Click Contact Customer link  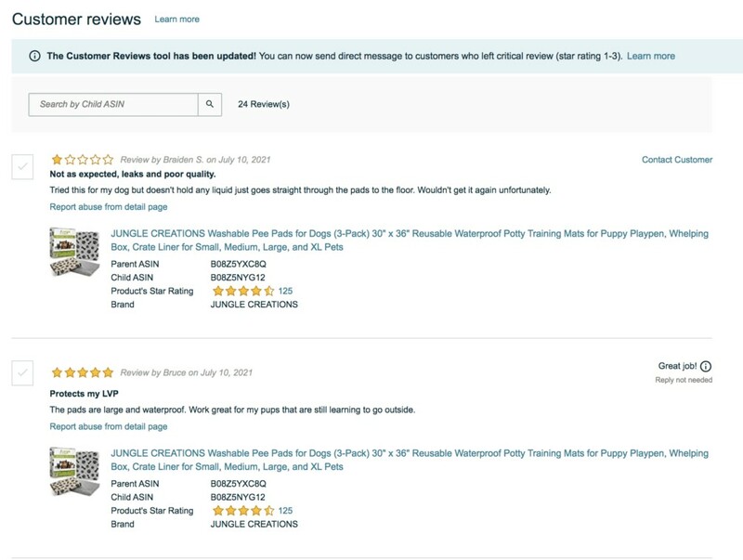(x=677, y=160)
